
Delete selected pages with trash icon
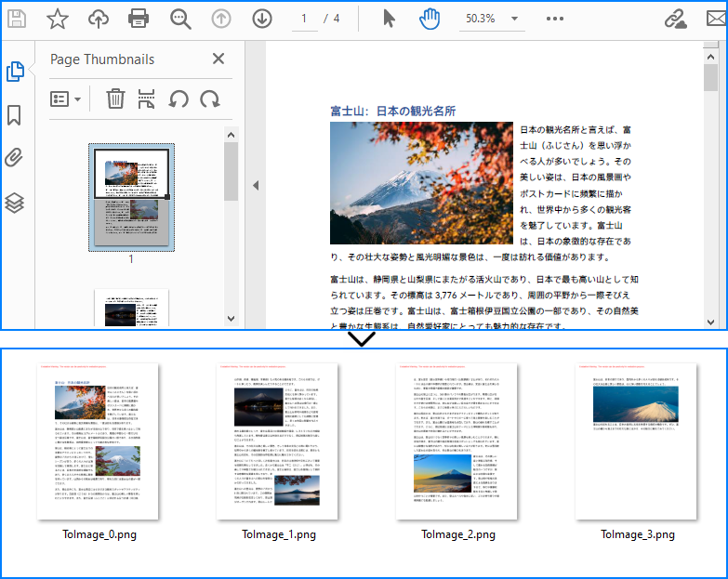(115, 99)
